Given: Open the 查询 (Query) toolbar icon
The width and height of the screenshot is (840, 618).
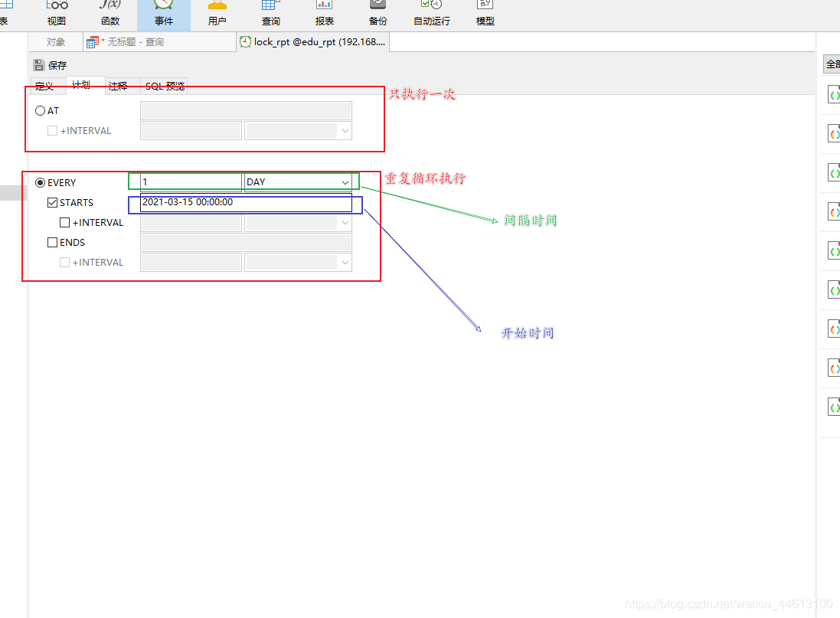Looking at the screenshot, I should (x=270, y=13).
